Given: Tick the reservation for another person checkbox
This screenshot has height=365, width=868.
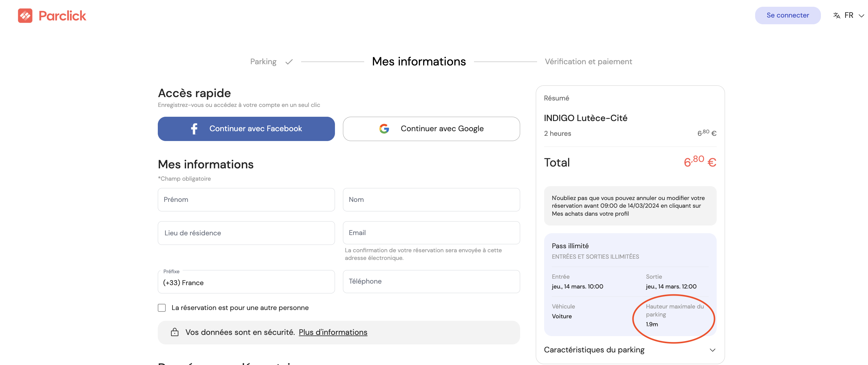Looking at the screenshot, I should 162,308.
